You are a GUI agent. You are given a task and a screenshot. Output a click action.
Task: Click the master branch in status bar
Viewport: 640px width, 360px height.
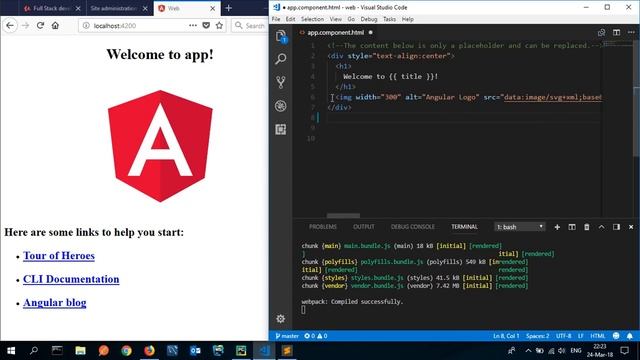point(287,336)
